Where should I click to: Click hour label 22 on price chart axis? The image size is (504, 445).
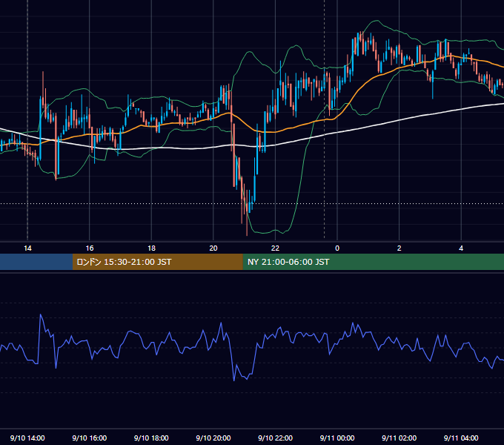[x=275, y=248]
